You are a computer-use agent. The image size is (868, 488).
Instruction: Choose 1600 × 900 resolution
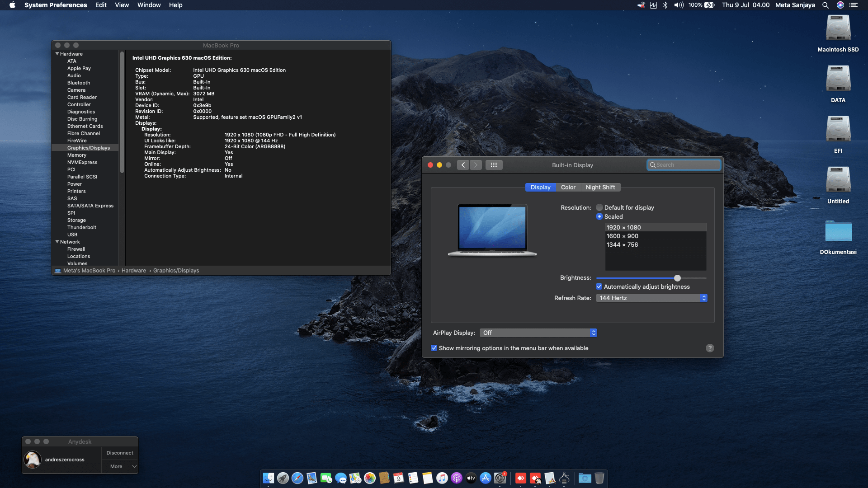click(656, 236)
